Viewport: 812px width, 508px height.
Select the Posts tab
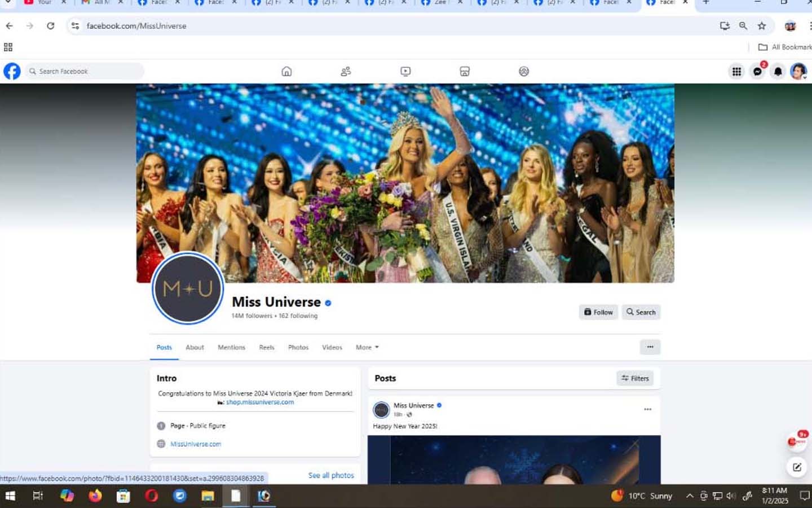[x=164, y=348]
